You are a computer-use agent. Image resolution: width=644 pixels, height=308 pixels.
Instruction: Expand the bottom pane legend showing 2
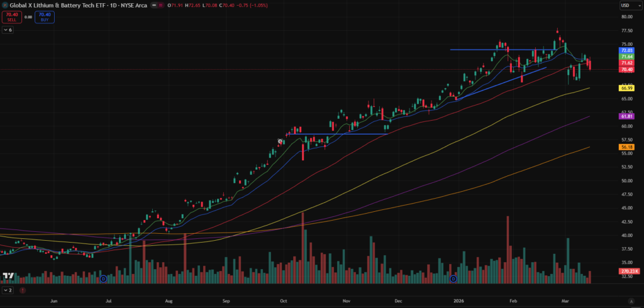tap(8, 291)
